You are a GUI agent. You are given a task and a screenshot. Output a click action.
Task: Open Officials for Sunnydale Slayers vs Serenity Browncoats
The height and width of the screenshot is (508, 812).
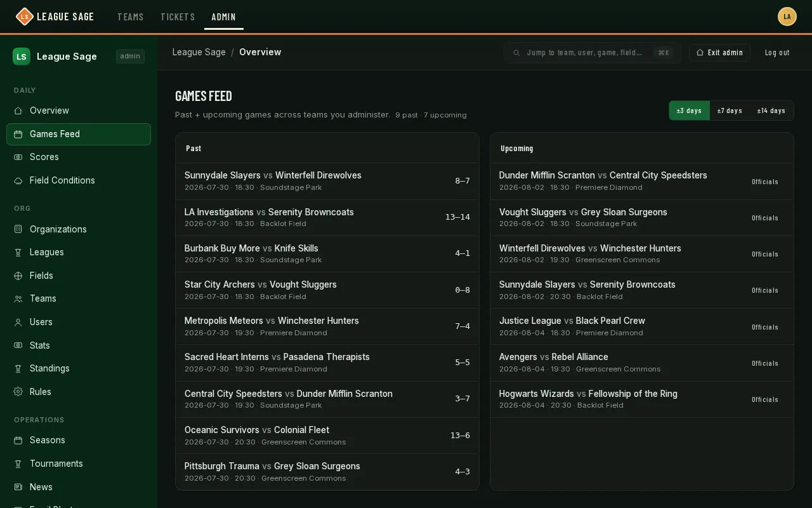(765, 290)
